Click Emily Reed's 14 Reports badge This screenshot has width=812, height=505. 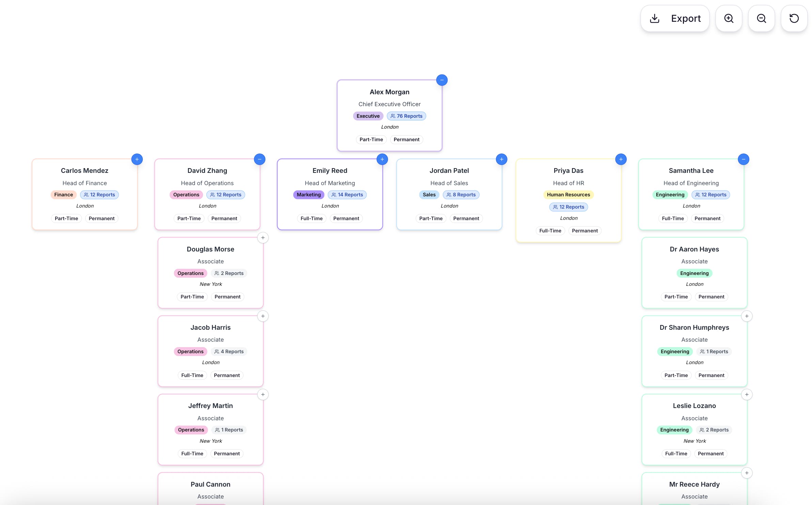347,195
